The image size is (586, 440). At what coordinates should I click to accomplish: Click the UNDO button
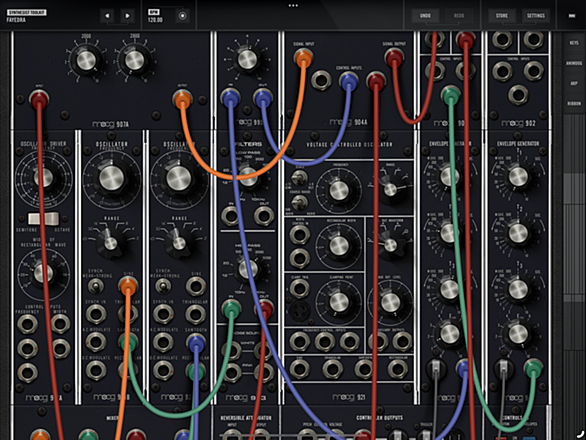(x=425, y=16)
